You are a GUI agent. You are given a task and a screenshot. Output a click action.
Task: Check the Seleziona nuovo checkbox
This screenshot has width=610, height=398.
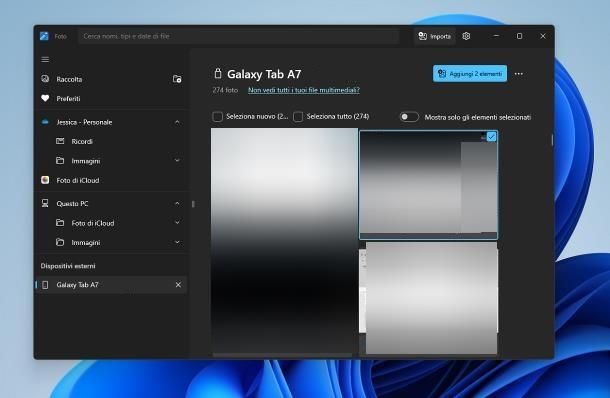[217, 117]
